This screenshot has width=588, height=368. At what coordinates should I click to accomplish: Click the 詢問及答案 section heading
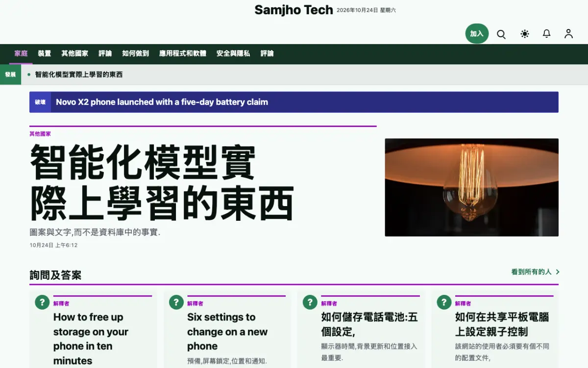click(x=55, y=275)
